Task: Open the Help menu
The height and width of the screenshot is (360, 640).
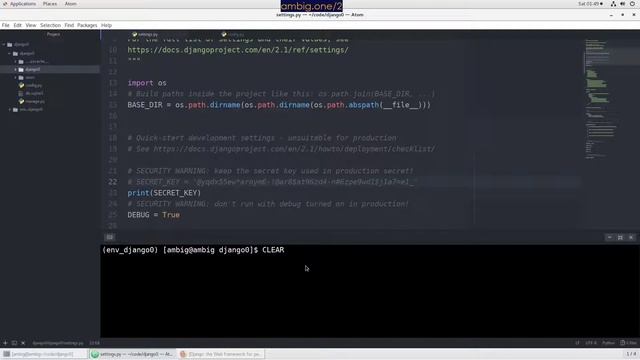Action: pyautogui.click(x=106, y=25)
